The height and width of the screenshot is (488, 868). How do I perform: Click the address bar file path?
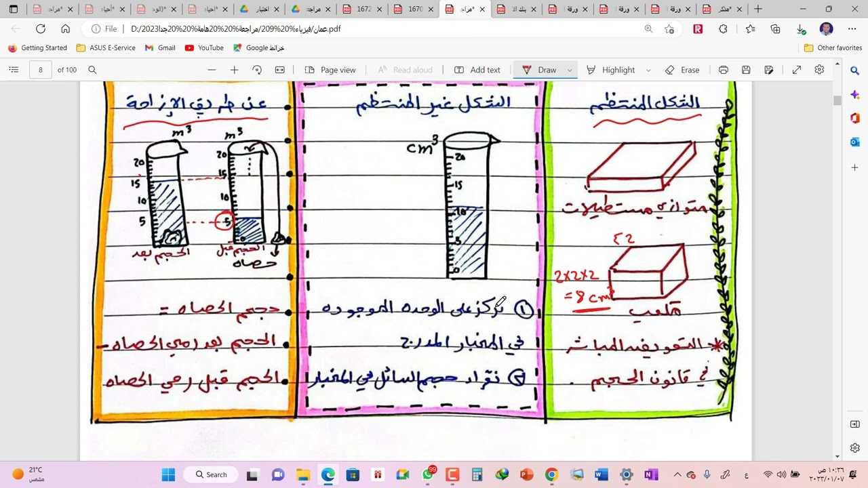click(x=236, y=29)
